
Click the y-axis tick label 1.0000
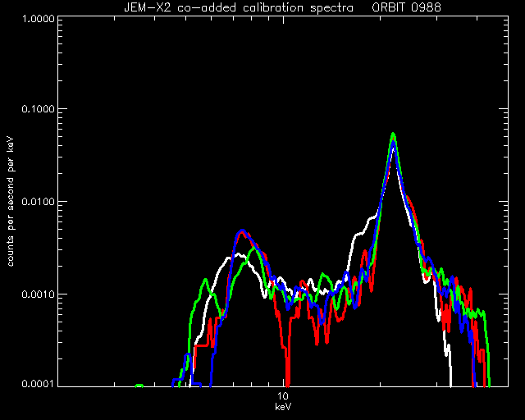tap(38, 18)
